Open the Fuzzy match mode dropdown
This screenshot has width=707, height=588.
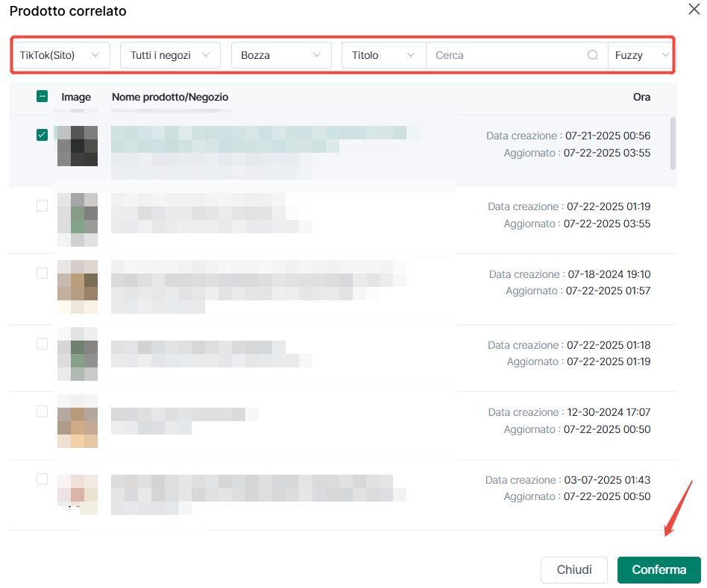tap(641, 55)
